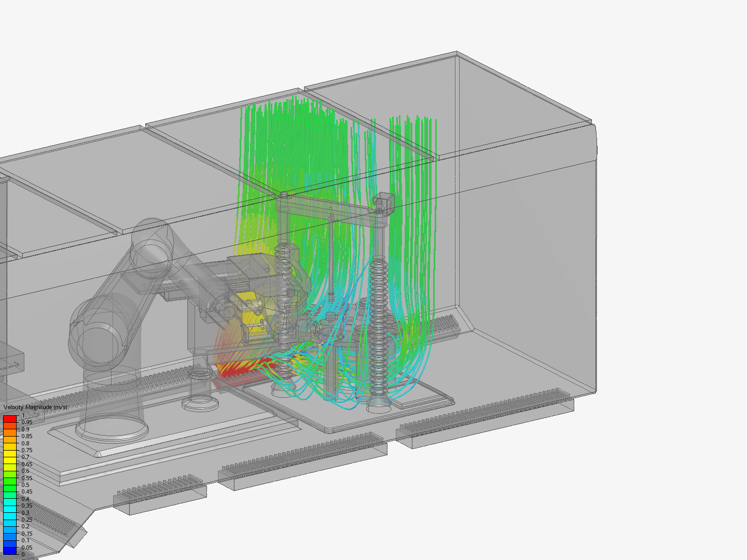747x560 pixels.
Task: Pick the pure green legend band below the 0.5 tick
Action: click(x=10, y=488)
